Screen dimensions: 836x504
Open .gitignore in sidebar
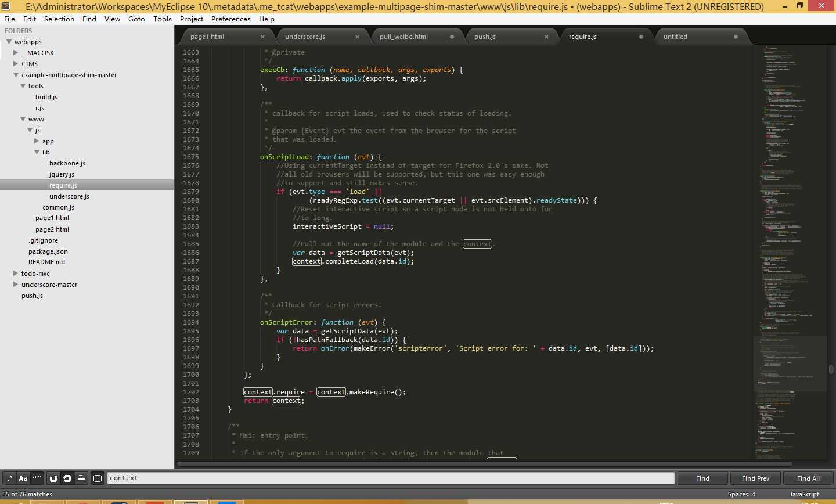(x=43, y=240)
